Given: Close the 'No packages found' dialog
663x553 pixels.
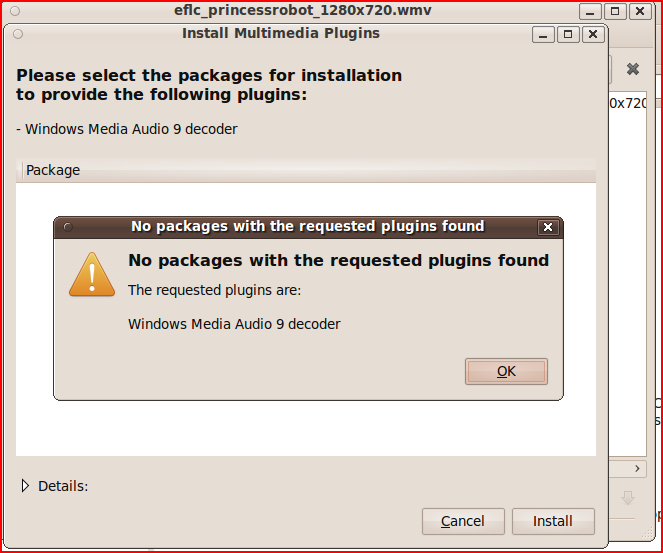Looking at the screenshot, I should point(547,227).
